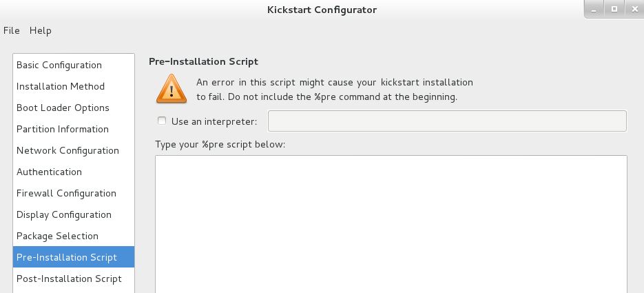
Task: Click inside the %pre script text area
Action: click(391, 224)
